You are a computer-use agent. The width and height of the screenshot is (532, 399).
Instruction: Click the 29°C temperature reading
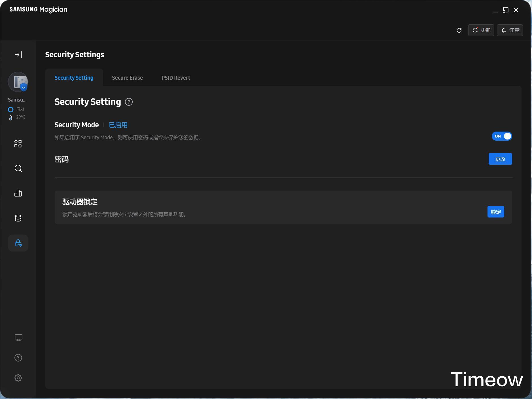pos(20,117)
